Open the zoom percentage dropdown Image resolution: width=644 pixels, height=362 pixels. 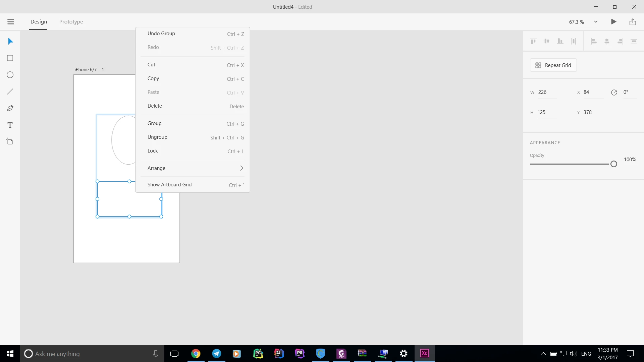[596, 22]
